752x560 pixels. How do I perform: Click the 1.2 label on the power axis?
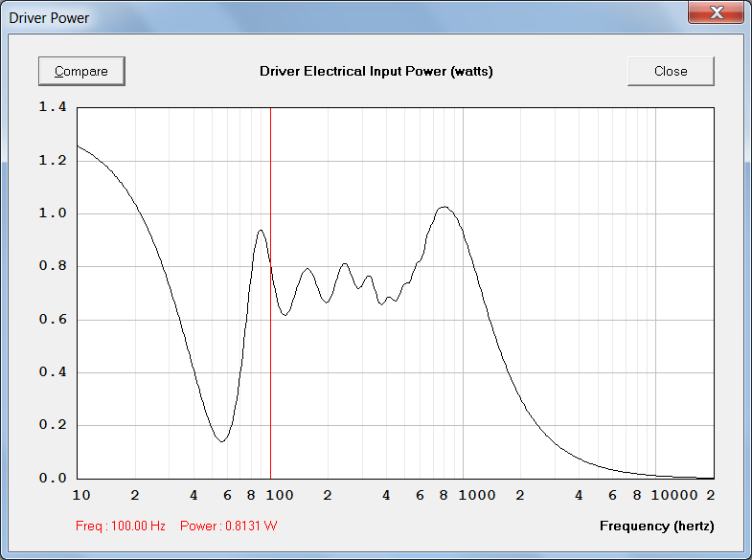53,161
